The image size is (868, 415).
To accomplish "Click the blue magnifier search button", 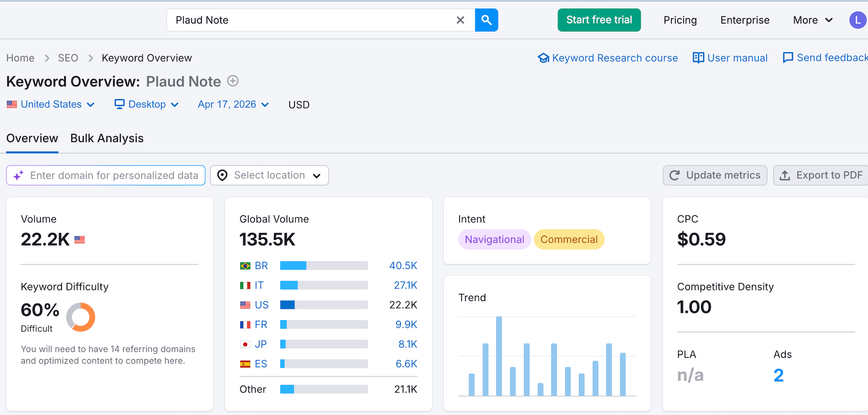I will click(486, 20).
